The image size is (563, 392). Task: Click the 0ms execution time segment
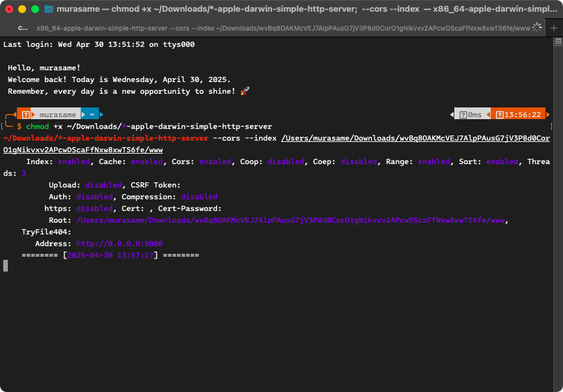[470, 115]
